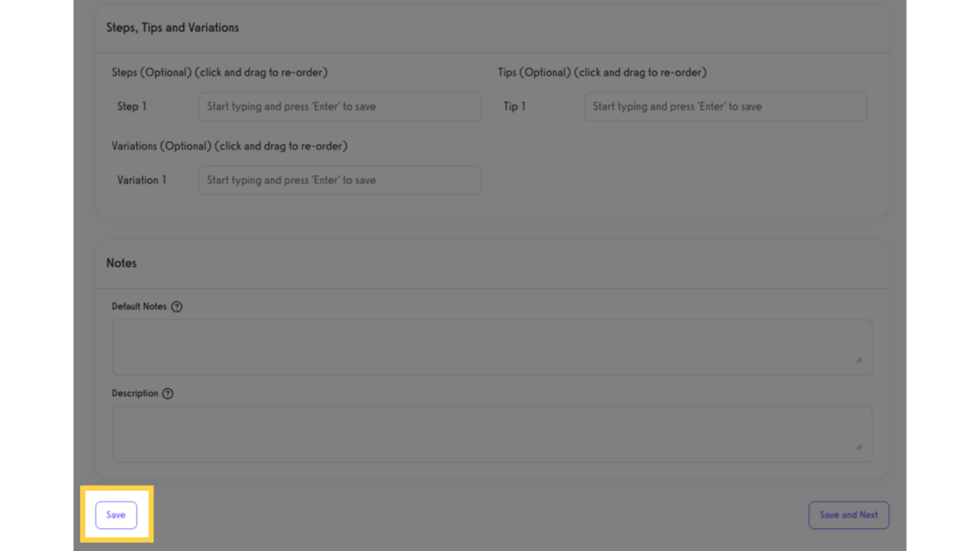980x551 pixels.
Task: Select the Tip 1 row label
Action: tap(514, 106)
